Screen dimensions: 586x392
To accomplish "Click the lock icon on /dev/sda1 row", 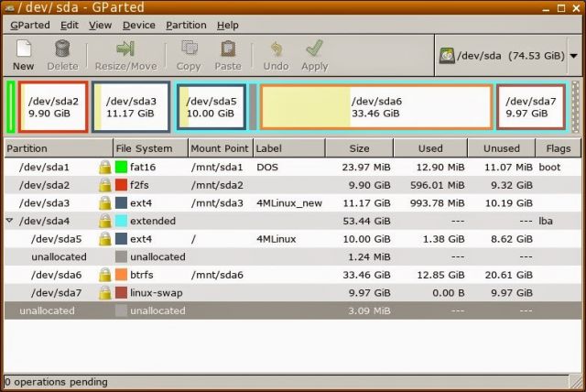I will pyautogui.click(x=105, y=167).
